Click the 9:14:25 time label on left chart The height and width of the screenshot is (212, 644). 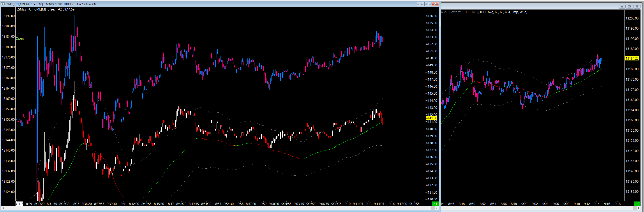point(379,204)
